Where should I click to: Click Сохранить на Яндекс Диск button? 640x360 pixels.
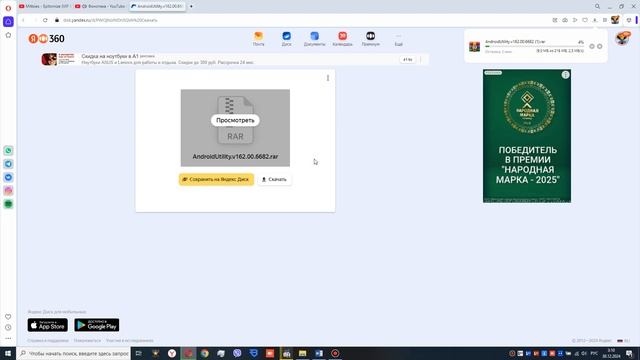216,180
